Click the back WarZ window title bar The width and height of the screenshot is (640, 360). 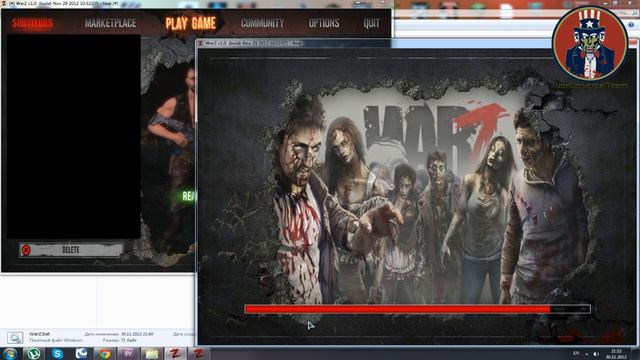(196, 3)
